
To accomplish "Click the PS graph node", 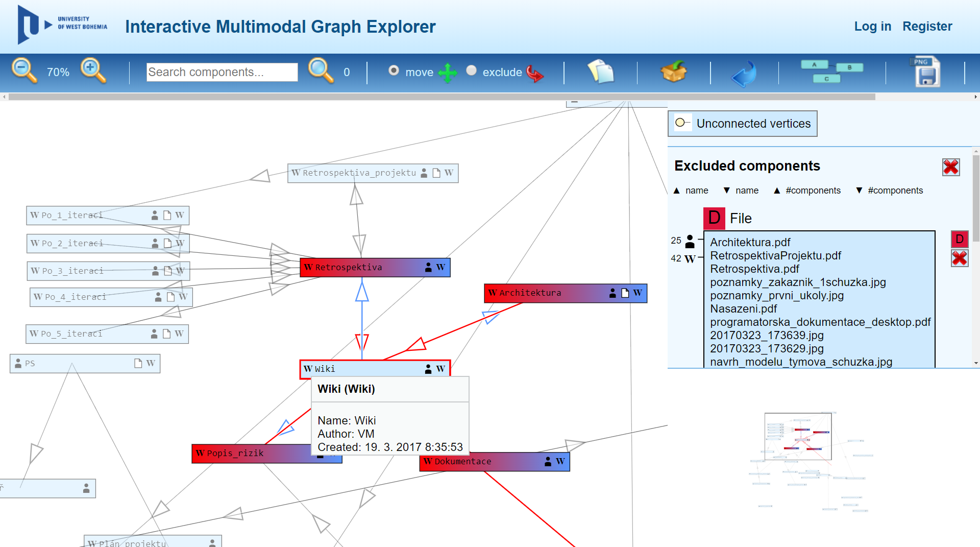I will pyautogui.click(x=85, y=364).
